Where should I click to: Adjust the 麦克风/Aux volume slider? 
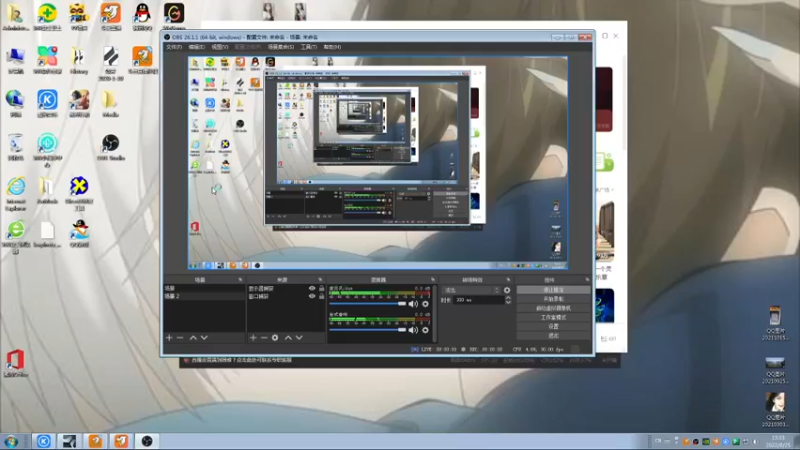[x=367, y=304]
